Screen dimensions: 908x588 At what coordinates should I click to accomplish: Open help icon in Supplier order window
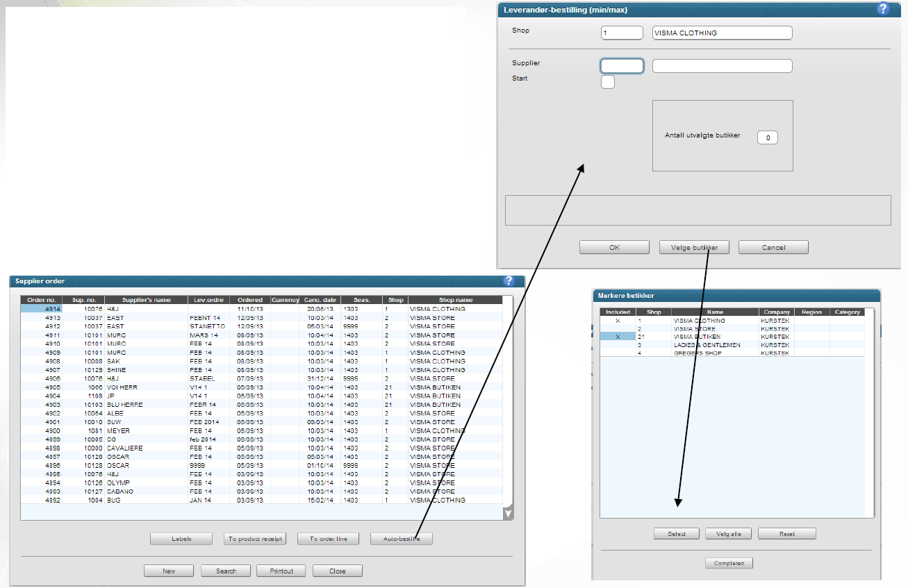[509, 280]
